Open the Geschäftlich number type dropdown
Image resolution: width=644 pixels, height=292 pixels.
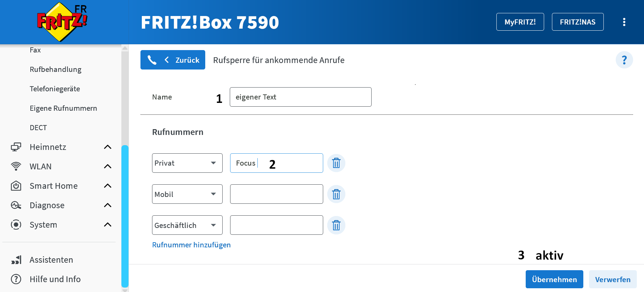[187, 225]
